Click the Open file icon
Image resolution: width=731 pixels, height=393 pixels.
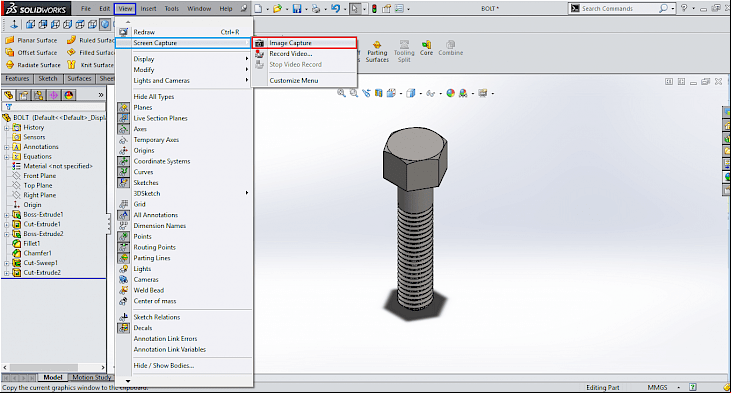[277, 8]
